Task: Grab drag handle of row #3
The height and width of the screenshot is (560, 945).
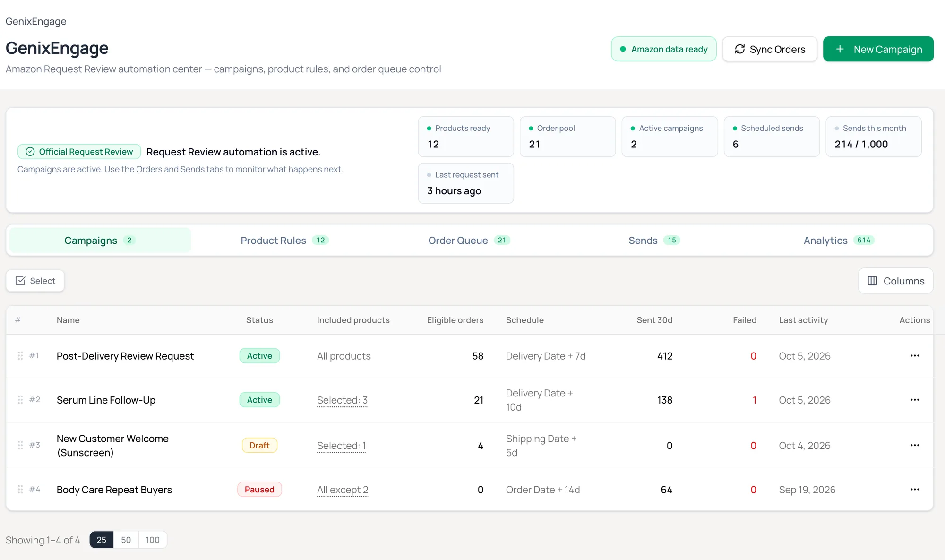Action: tap(20, 445)
